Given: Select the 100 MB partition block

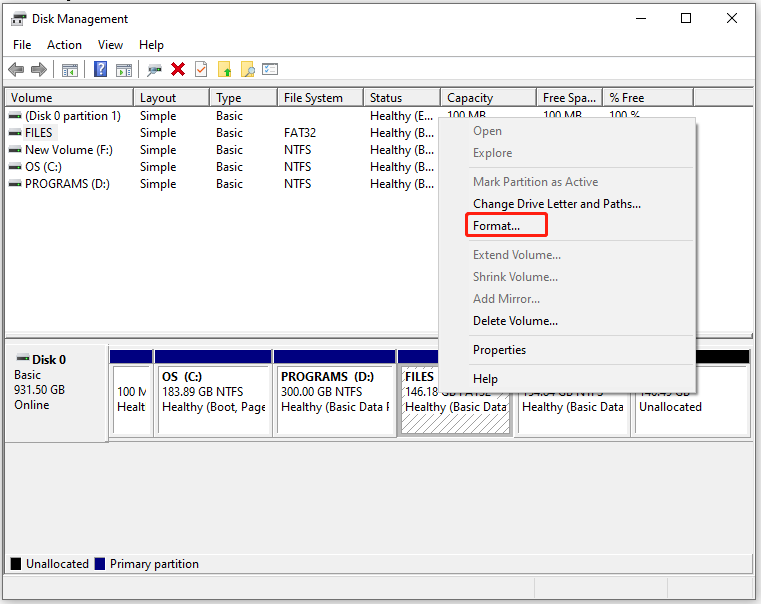Looking at the screenshot, I should [132, 399].
